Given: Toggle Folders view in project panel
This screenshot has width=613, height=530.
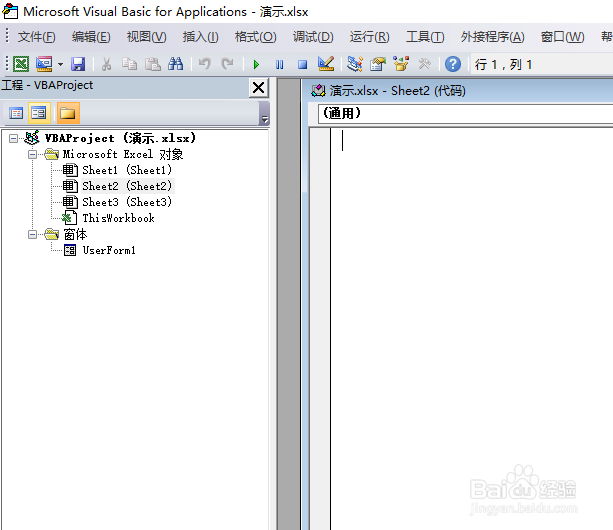Looking at the screenshot, I should point(68,113).
